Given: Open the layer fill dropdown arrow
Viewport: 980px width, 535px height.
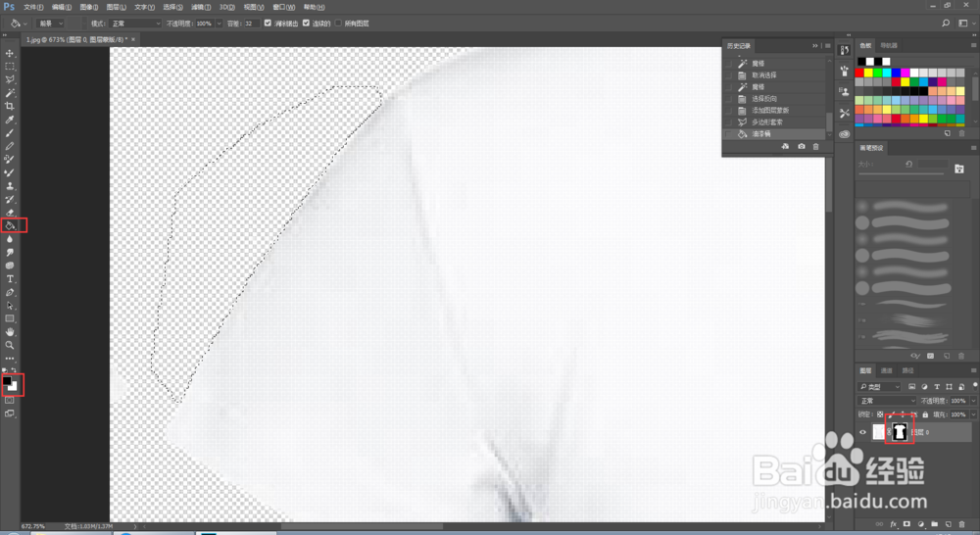Looking at the screenshot, I should pyautogui.click(x=973, y=414).
